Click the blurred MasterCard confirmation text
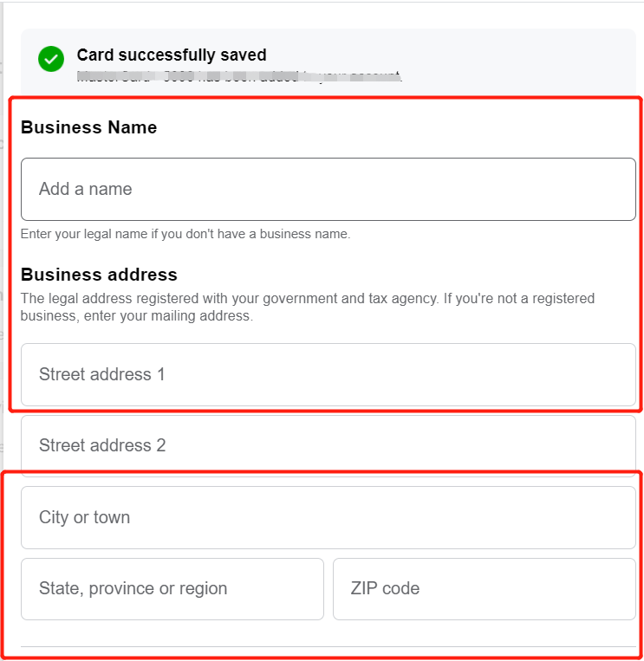The width and height of the screenshot is (644, 661). point(238,77)
